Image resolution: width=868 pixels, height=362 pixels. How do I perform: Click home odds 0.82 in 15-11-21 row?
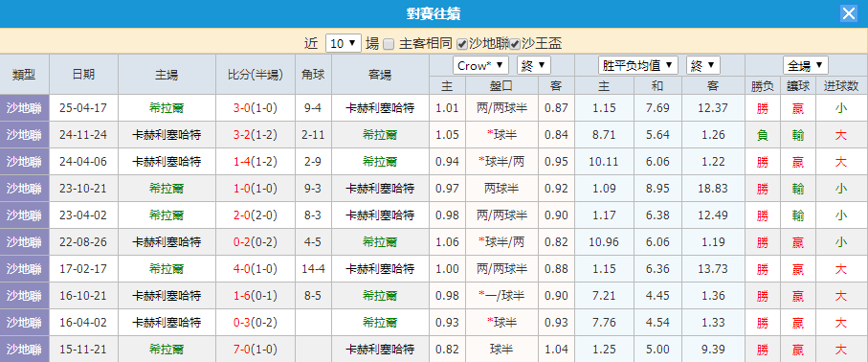[x=447, y=350]
